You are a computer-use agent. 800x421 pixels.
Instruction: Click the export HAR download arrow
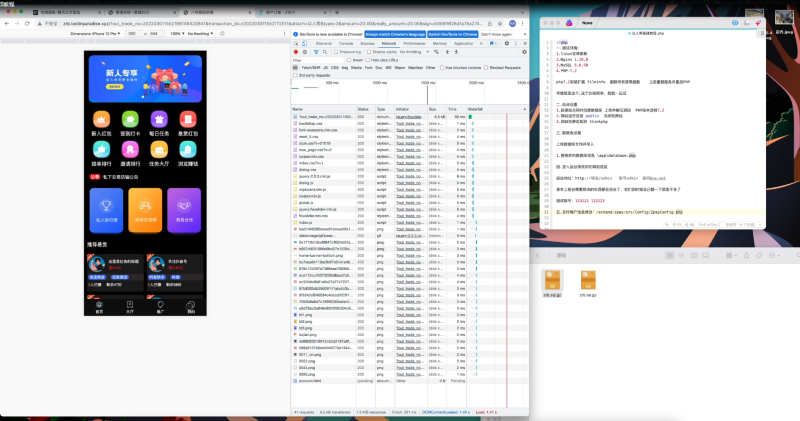click(x=456, y=52)
